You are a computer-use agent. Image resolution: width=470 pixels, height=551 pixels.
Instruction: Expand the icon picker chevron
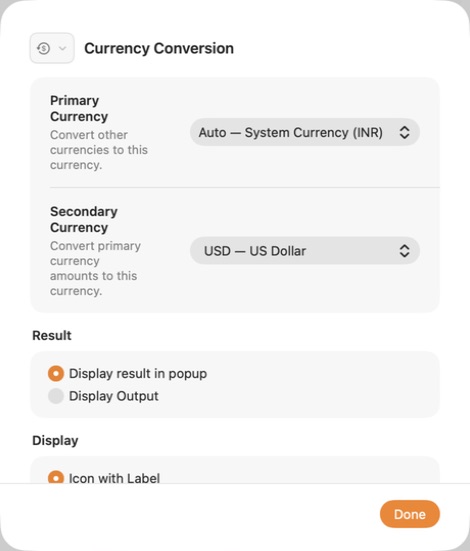(x=63, y=48)
